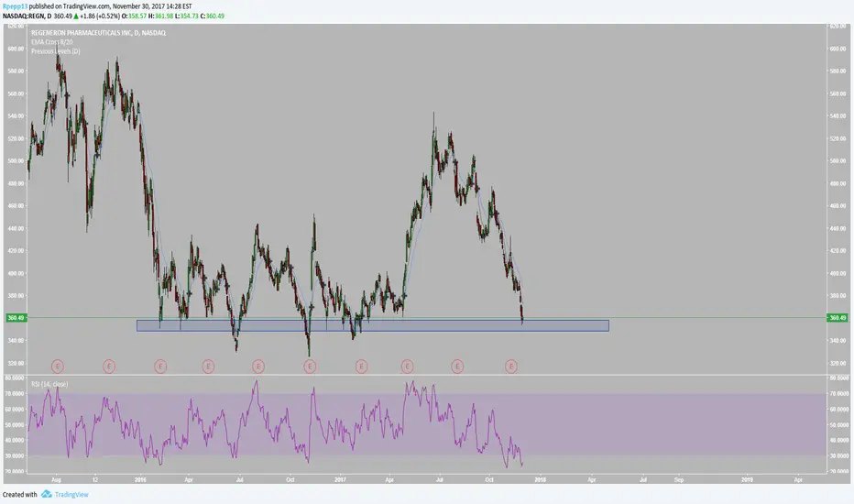Click the green 360.49 price tag on left axis
The image size is (854, 504).
16,318
